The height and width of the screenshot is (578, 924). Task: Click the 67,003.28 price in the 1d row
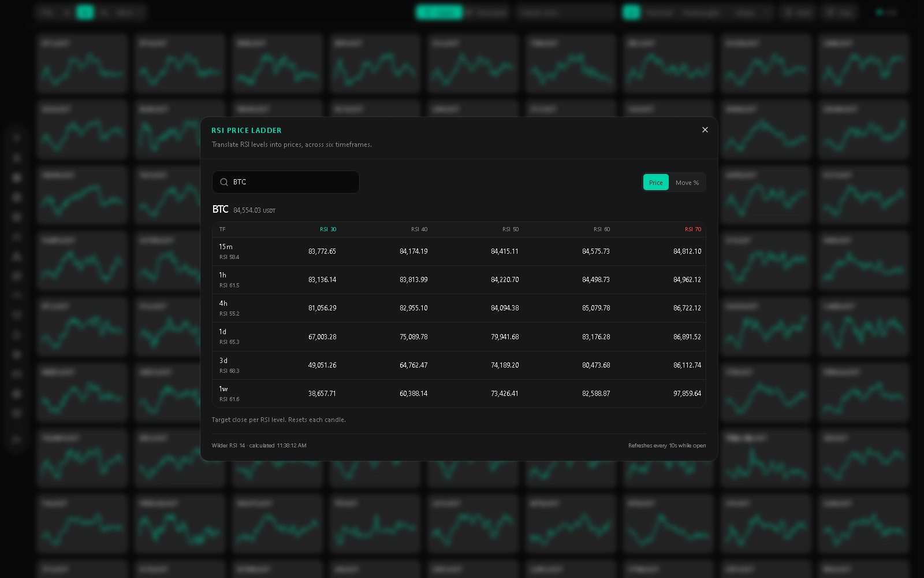[322, 337]
